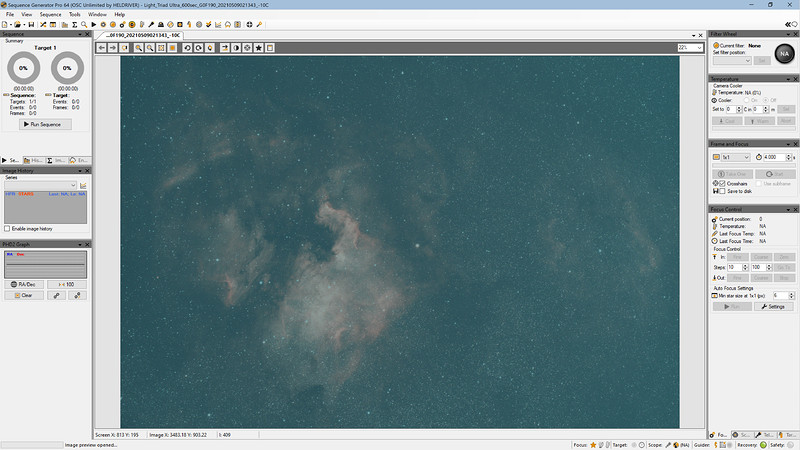Click the sigma statistics icon in main toolbar
This screenshot has width=800, height=450.
pyautogui.click(x=74, y=24)
